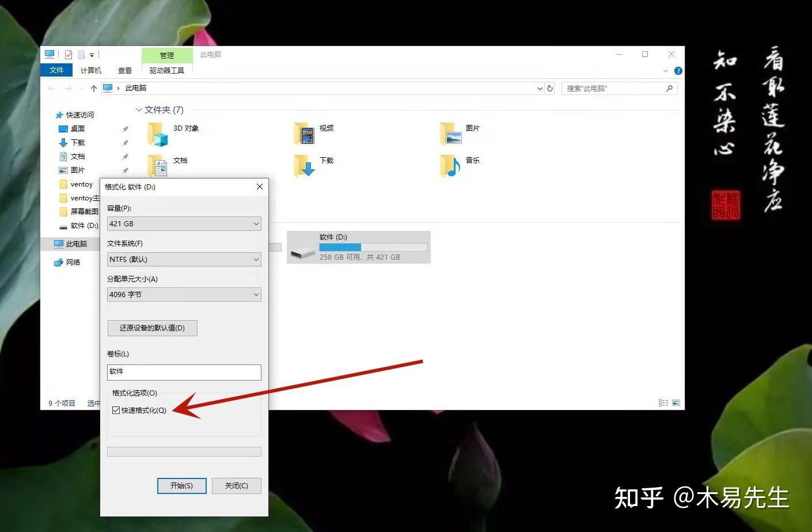Collapse the 文件夹 (7) group
The height and width of the screenshot is (532, 812).
[139, 109]
